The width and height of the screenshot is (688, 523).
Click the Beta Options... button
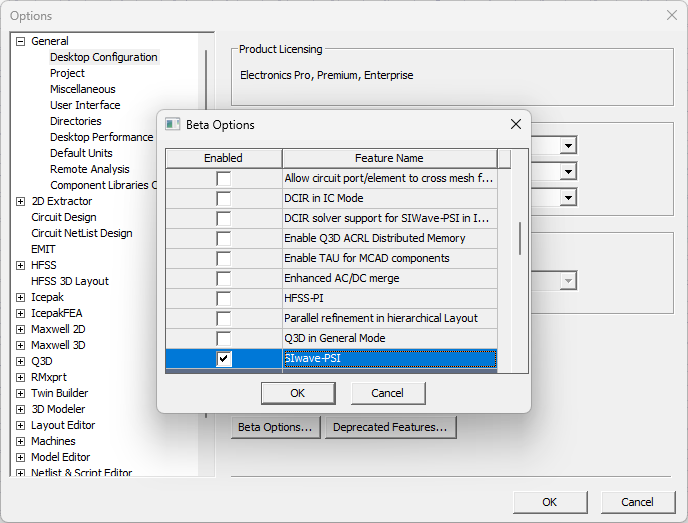tap(276, 427)
